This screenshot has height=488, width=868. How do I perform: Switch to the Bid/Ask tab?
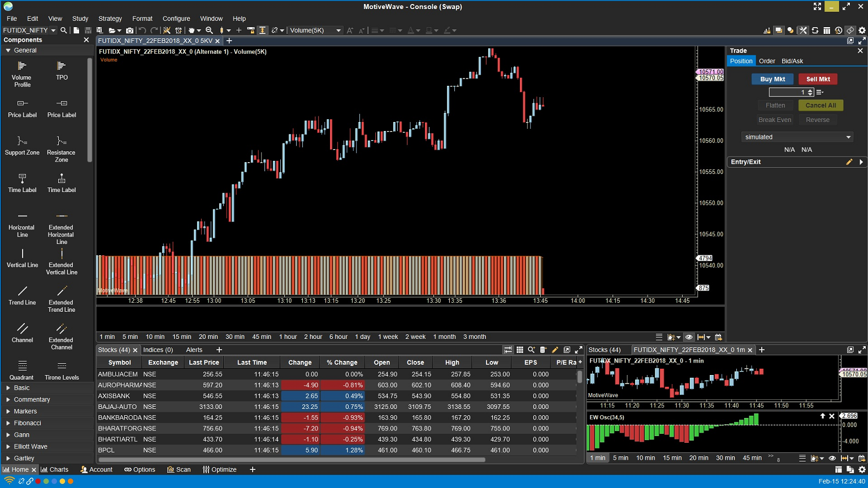(x=792, y=61)
